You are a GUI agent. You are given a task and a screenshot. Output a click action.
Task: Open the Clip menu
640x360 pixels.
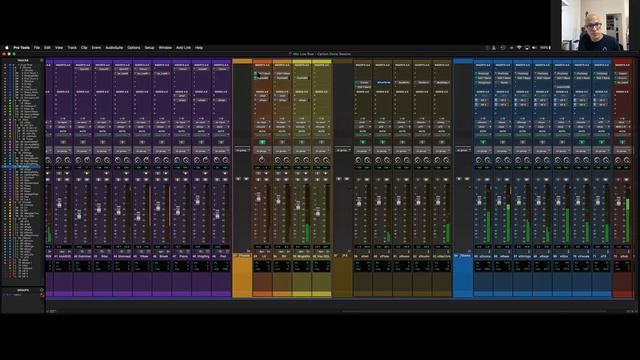point(84,48)
